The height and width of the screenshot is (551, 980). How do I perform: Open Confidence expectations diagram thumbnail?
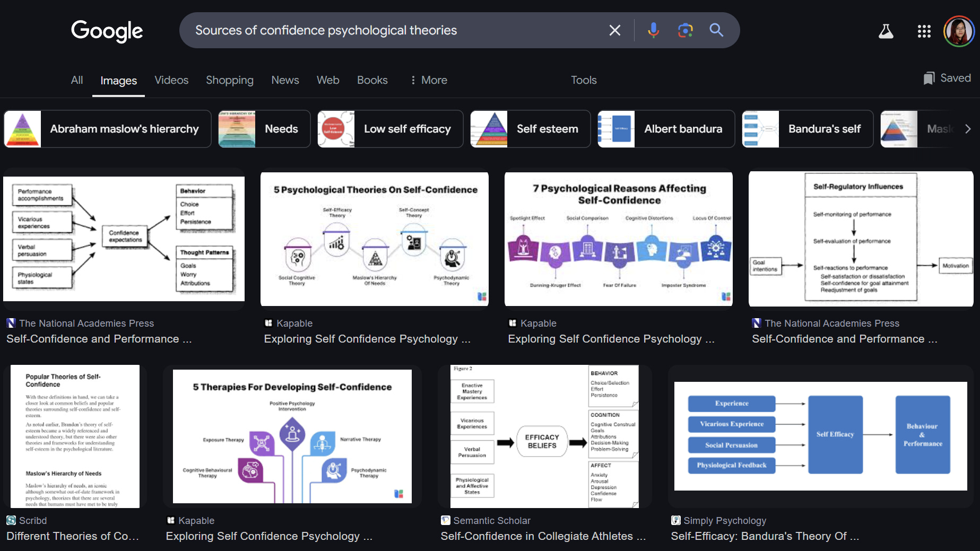click(124, 239)
